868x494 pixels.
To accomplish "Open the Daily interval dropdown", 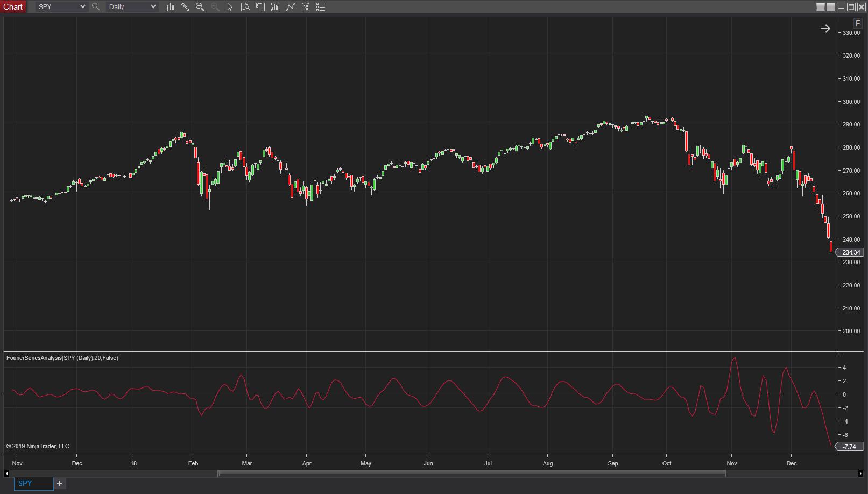I will [x=132, y=7].
